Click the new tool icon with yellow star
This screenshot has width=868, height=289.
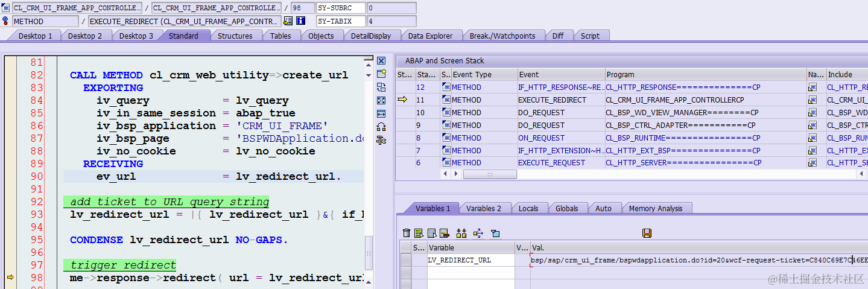(x=381, y=74)
